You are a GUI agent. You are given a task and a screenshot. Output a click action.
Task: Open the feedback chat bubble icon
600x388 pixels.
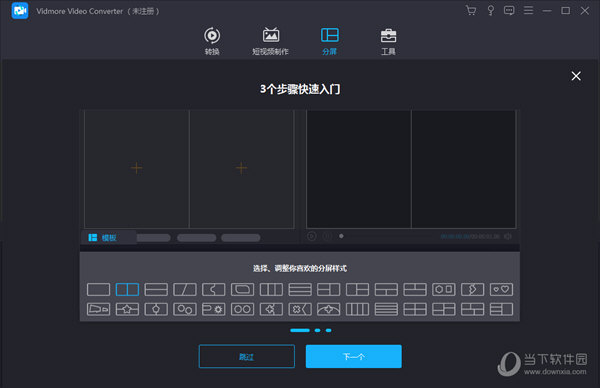click(x=509, y=10)
